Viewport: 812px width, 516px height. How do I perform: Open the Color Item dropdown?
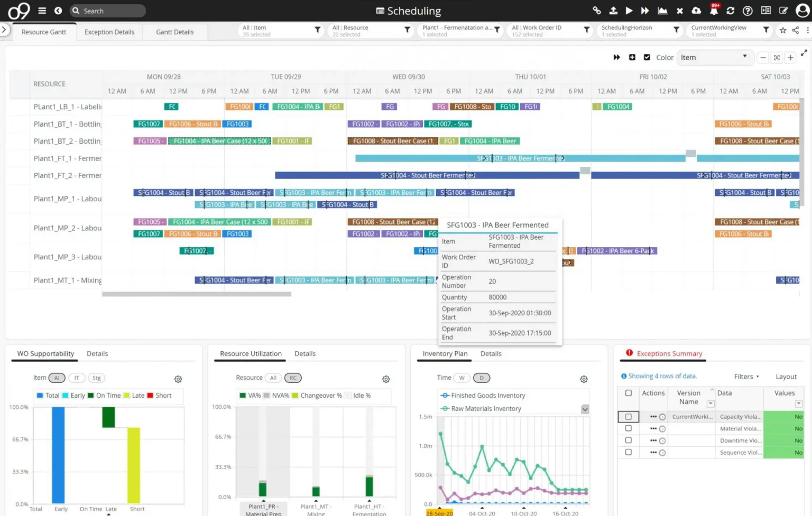point(714,57)
